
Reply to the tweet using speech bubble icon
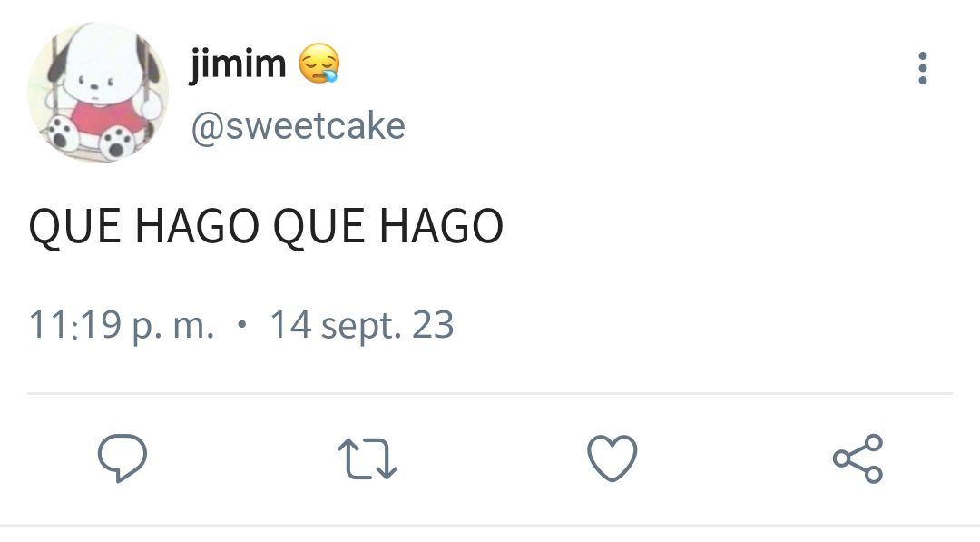pyautogui.click(x=122, y=458)
